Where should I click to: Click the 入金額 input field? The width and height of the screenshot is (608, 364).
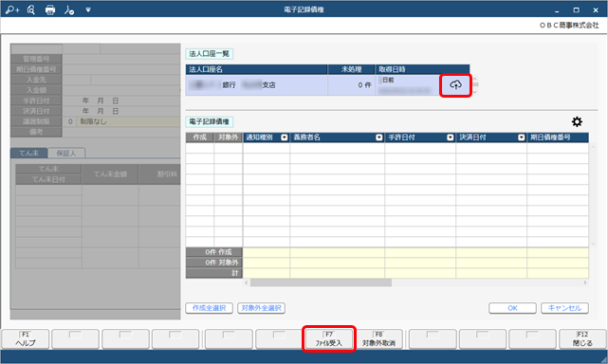(x=121, y=90)
